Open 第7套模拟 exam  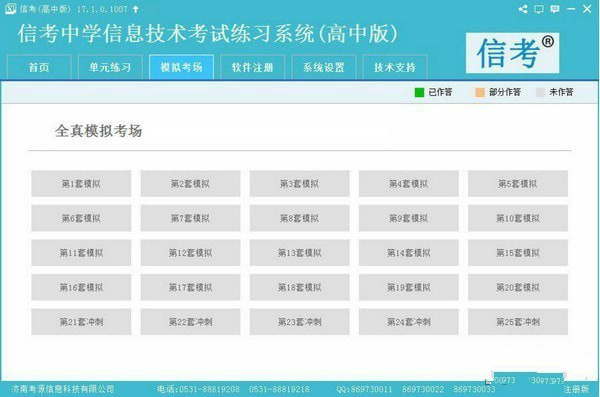190,218
